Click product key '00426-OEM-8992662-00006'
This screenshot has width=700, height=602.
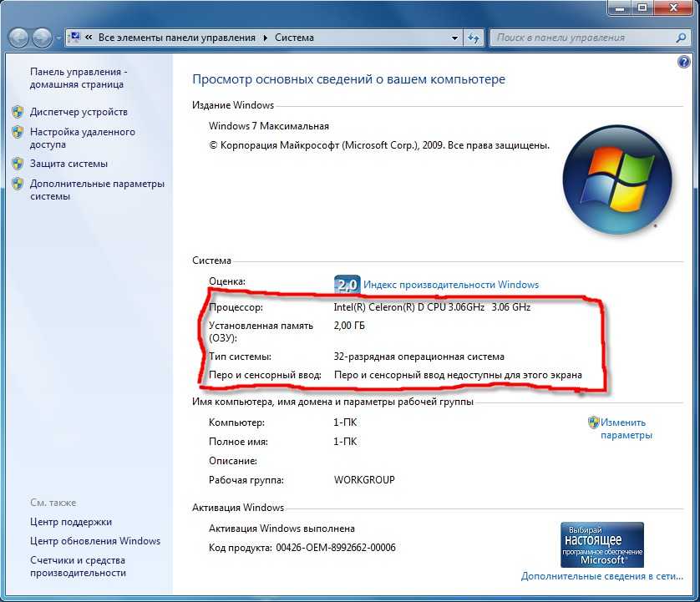click(x=336, y=548)
